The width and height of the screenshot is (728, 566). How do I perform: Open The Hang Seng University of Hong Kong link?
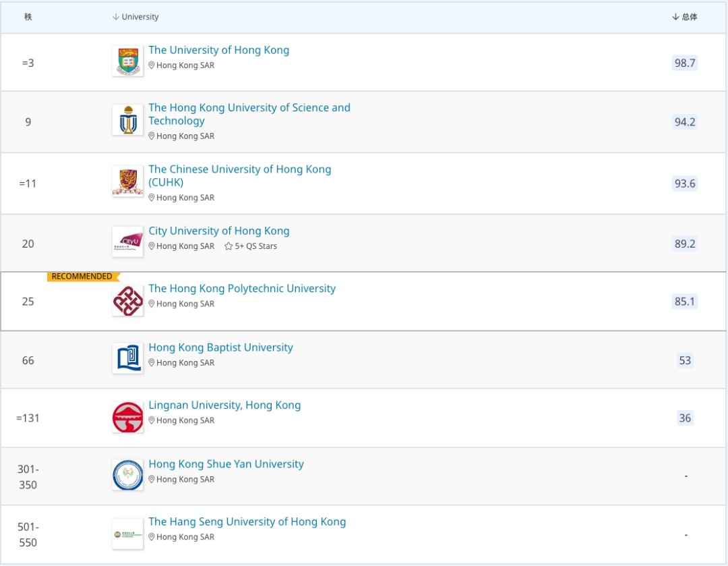coord(247,521)
